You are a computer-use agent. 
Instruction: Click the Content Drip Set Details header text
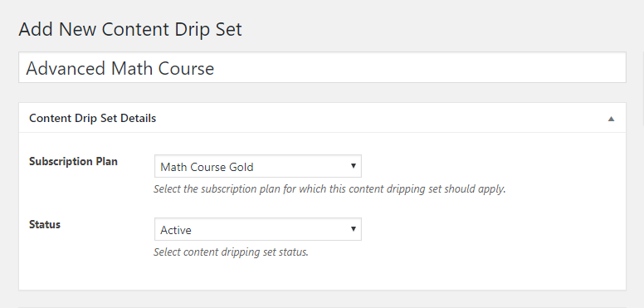[x=92, y=118]
